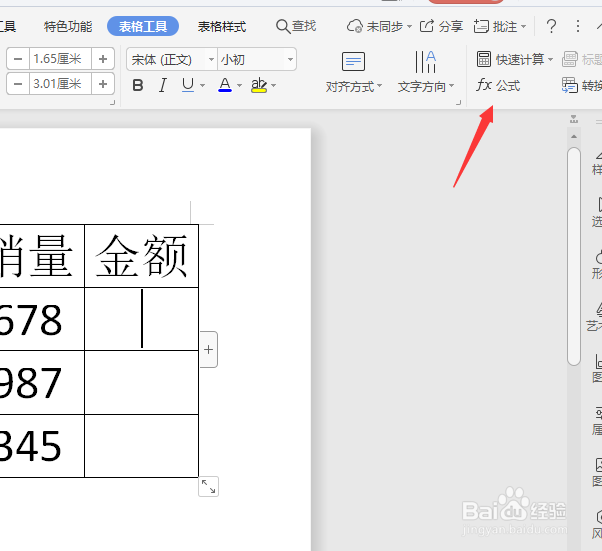Open highlight color dropdown arrow

point(273,85)
